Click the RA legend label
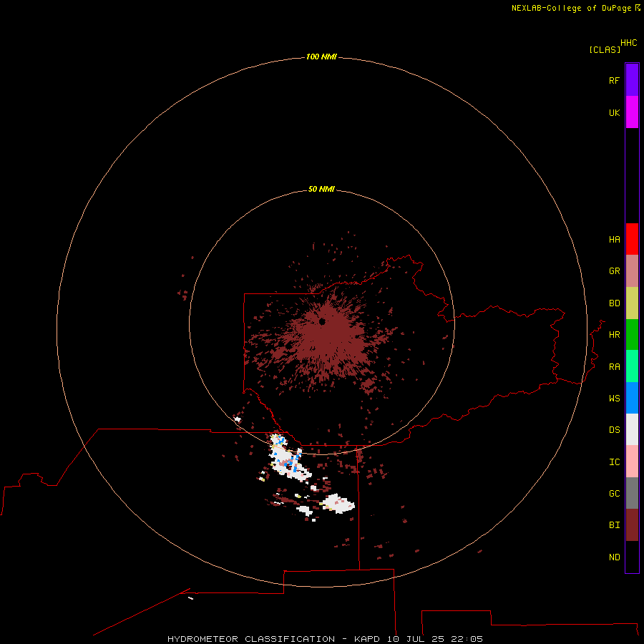The height and width of the screenshot is (644, 644). (614, 367)
